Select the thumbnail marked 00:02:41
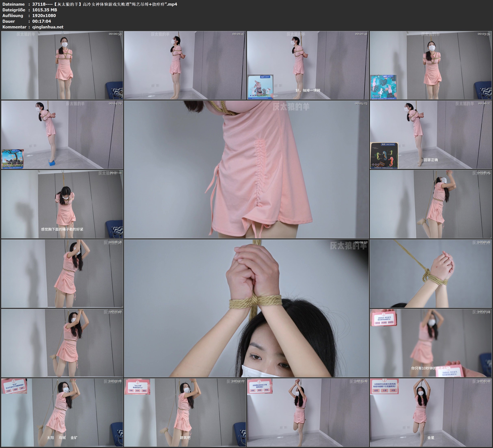493x448 pixels. pyautogui.click(x=308, y=65)
